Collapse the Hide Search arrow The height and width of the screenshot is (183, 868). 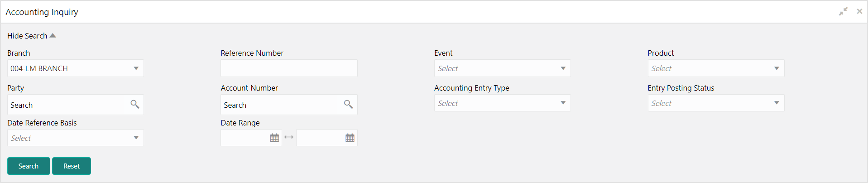pos(53,35)
